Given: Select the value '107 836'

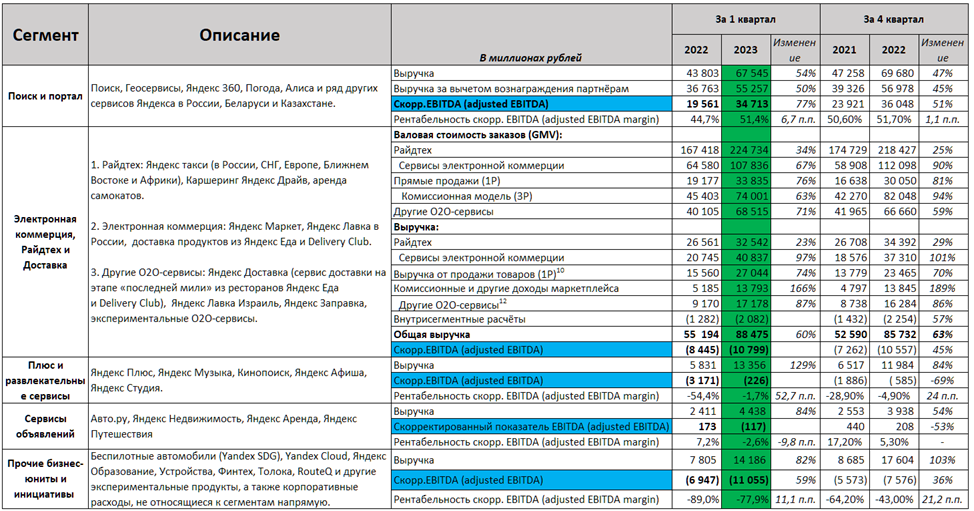Looking at the screenshot, I should (745, 165).
